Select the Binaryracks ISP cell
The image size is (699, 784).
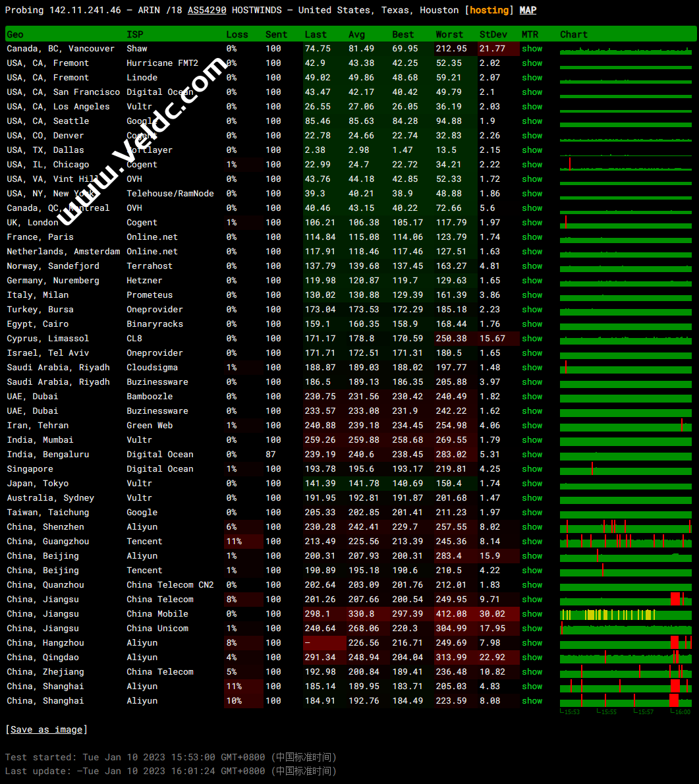155,324
